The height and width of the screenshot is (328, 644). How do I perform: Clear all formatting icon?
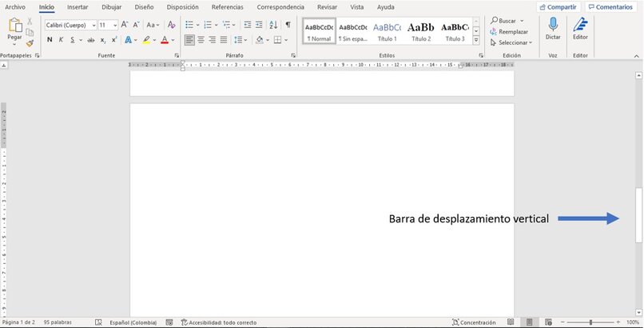tap(172, 25)
